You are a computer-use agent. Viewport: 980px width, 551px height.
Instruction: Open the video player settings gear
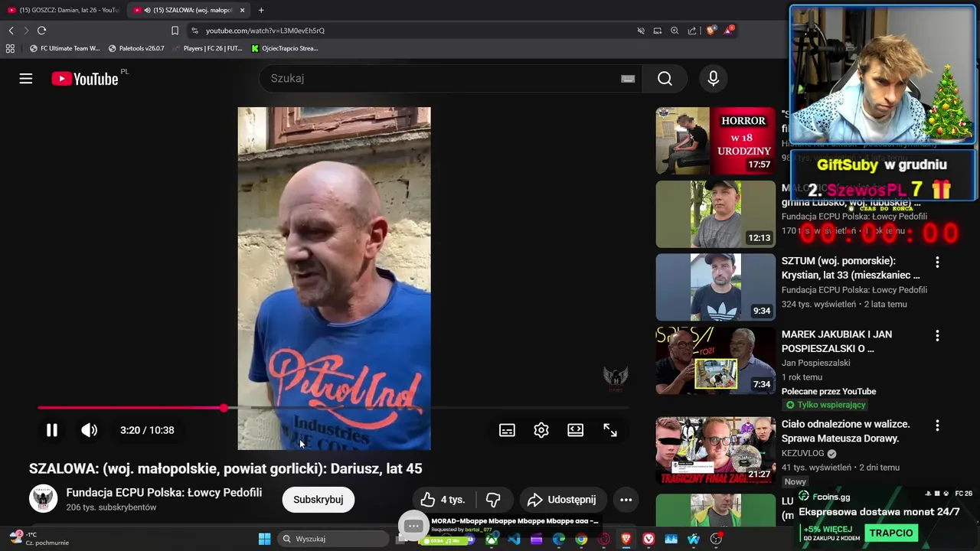[541, 430]
